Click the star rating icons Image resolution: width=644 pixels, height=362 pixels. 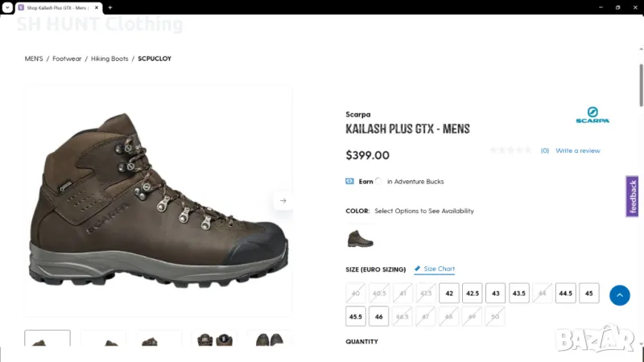tap(511, 150)
